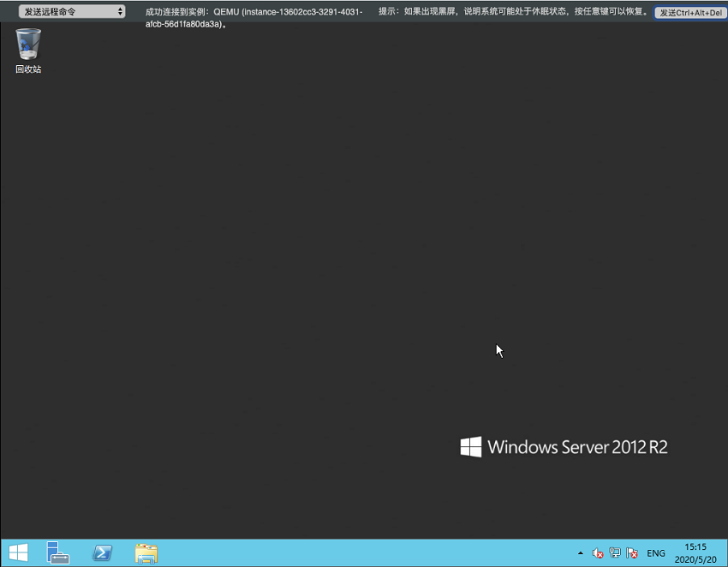Open Windows PowerShell from the taskbar

tap(102, 552)
